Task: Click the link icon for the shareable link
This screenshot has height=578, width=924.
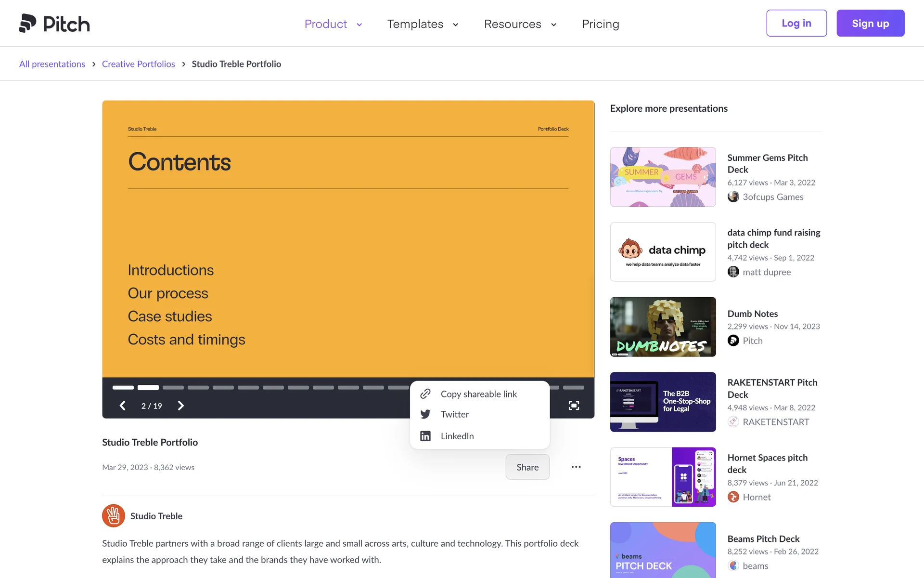Action: [425, 394]
